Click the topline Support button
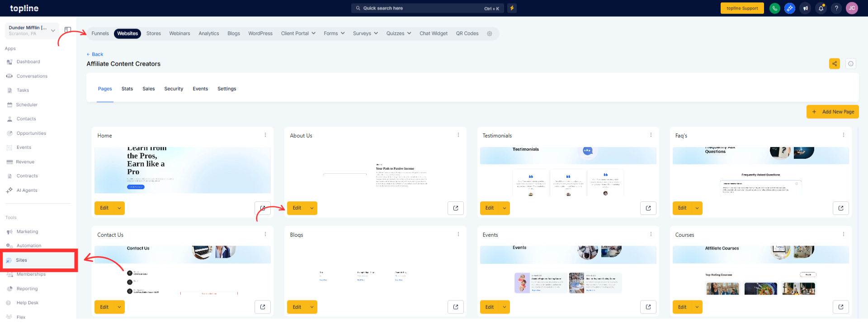The width and height of the screenshot is (868, 324). tap(742, 8)
